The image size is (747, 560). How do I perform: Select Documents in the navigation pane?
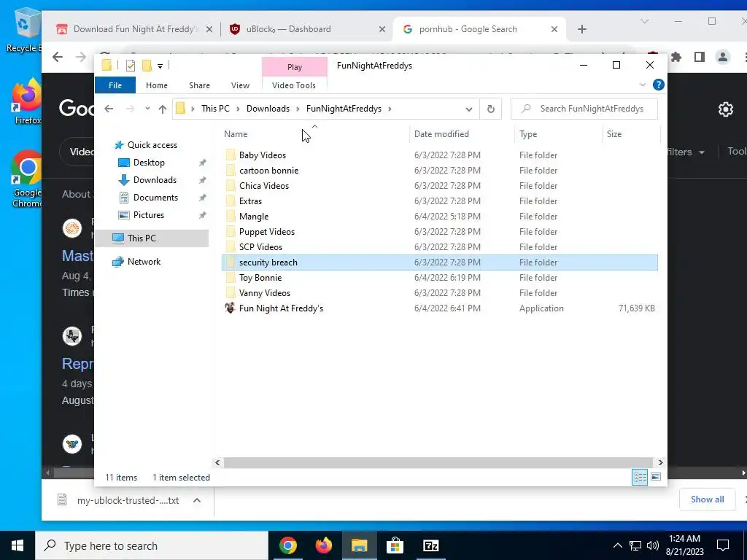(x=155, y=198)
